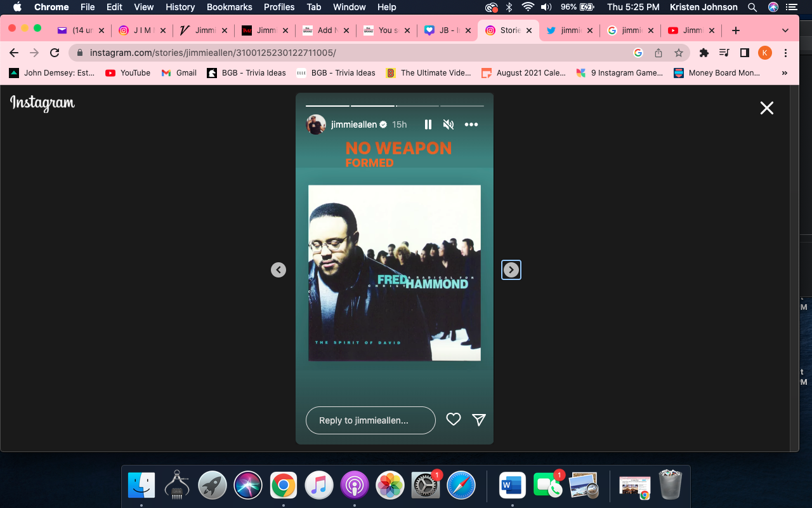Open the View menu
Image resolution: width=812 pixels, height=508 pixels.
(x=144, y=7)
